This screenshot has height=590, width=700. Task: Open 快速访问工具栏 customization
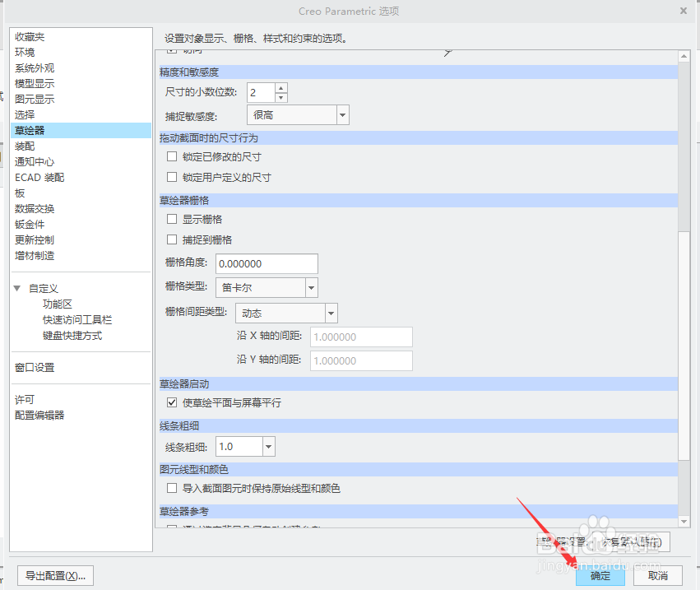[x=77, y=320]
